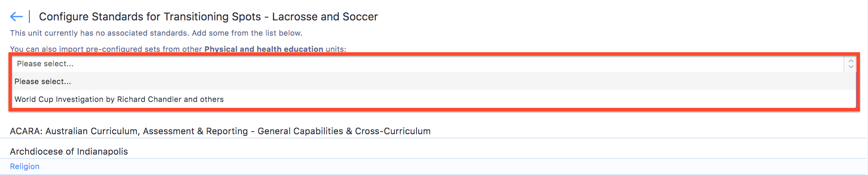Select World Cup Investigation by Richard Chandler

pos(119,99)
